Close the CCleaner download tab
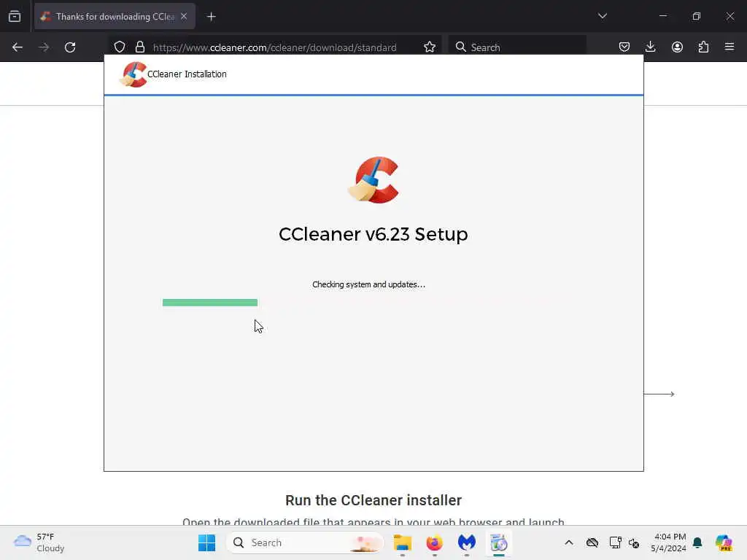The width and height of the screenshot is (747, 560). pyautogui.click(x=184, y=17)
